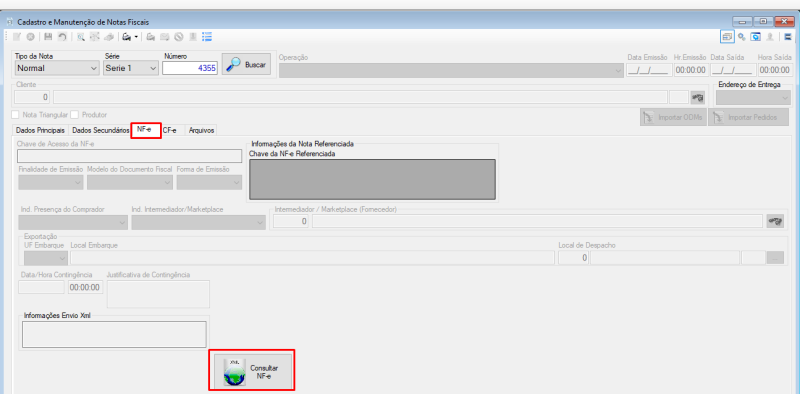Open the gears settings icon

tap(742, 37)
